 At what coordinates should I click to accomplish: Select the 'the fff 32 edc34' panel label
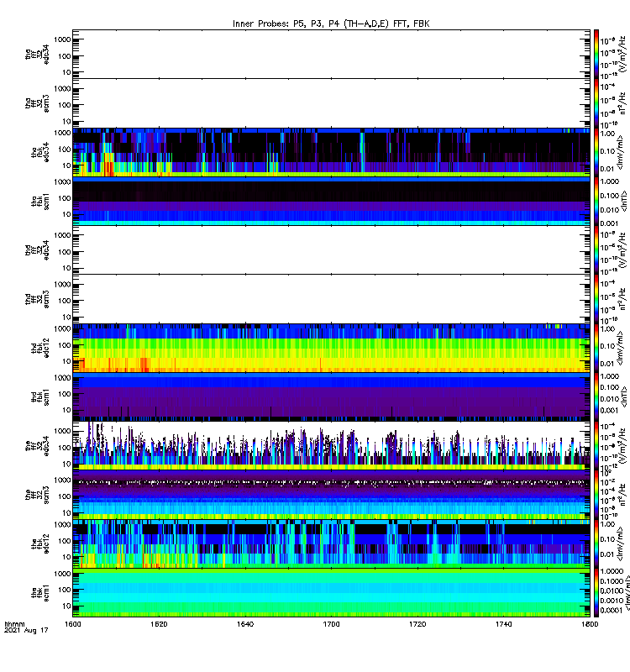[37, 446]
